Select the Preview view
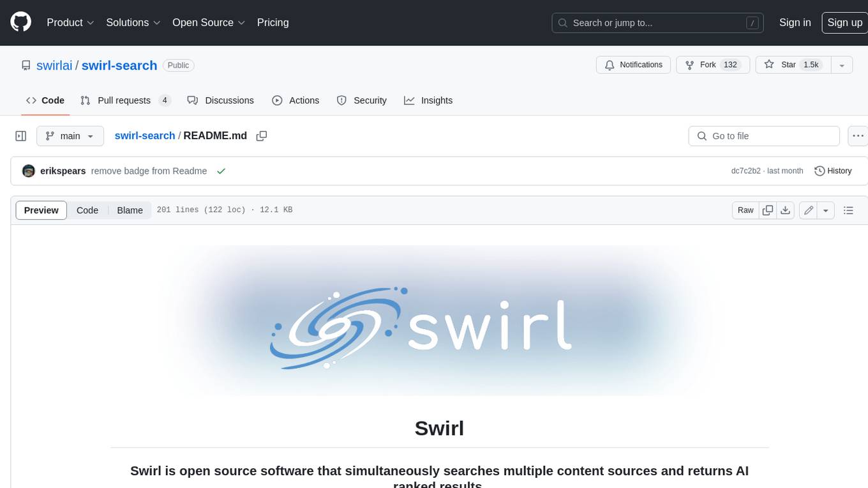 click(41, 210)
